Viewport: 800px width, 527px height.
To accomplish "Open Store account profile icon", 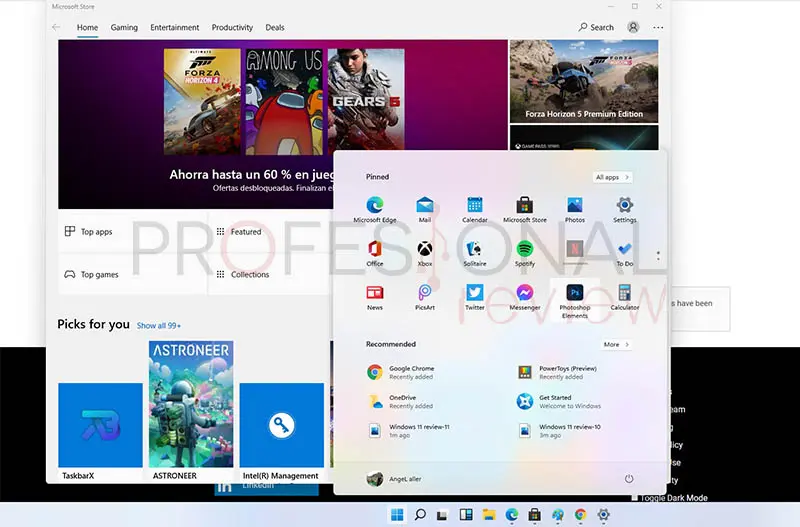I will 633,27.
